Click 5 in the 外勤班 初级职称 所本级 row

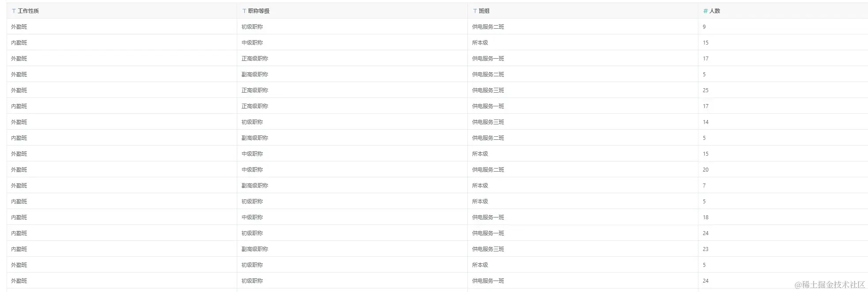tap(704, 265)
